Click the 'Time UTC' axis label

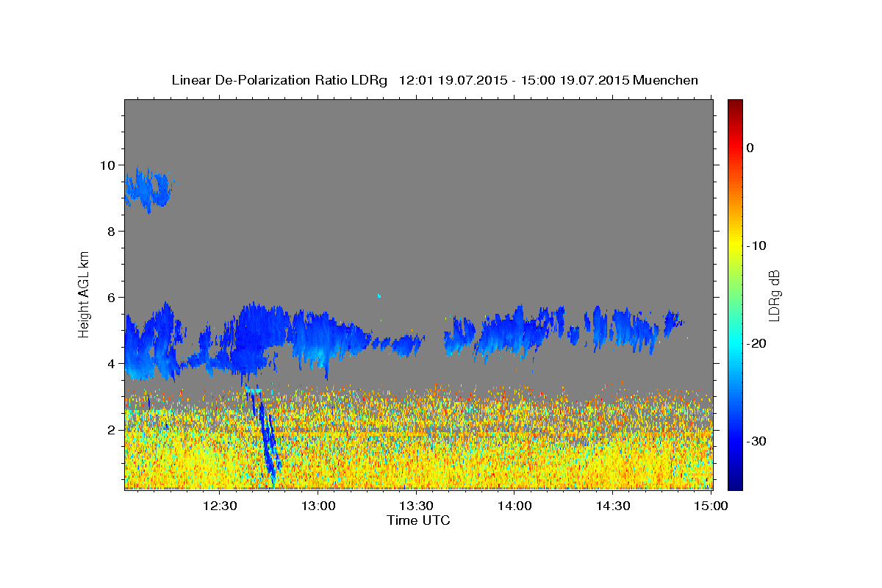[418, 520]
